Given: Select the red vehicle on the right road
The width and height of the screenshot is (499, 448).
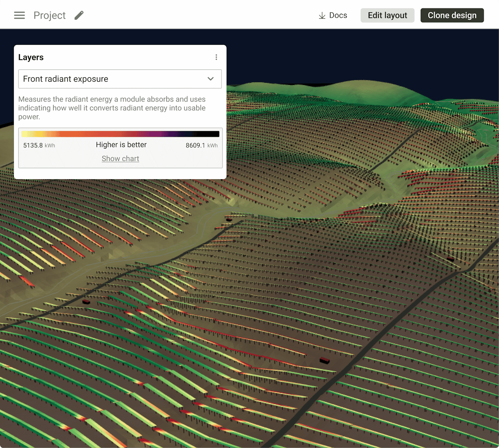Looking at the screenshot, I should pos(450,258).
